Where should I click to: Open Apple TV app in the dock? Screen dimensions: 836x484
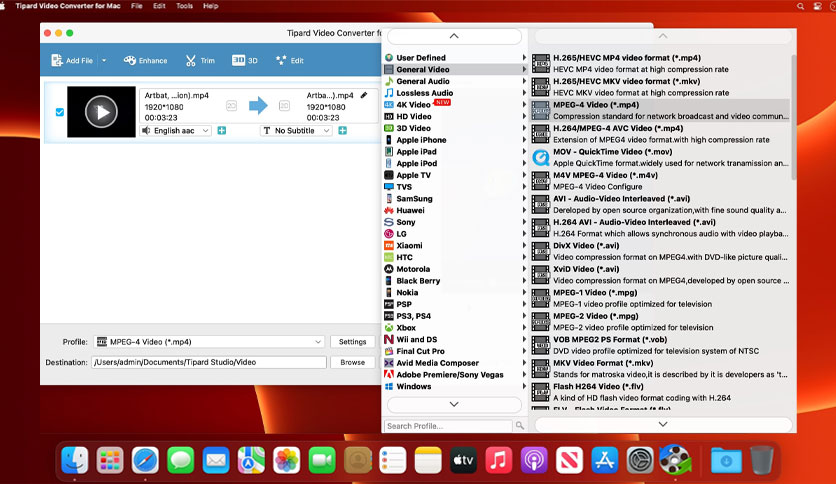[x=463, y=460]
